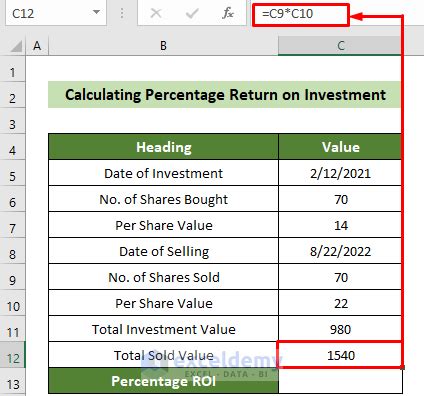This screenshot has height=396, width=424.
Task: Click the Percentage ROI label cell
Action: pyautogui.click(x=163, y=381)
